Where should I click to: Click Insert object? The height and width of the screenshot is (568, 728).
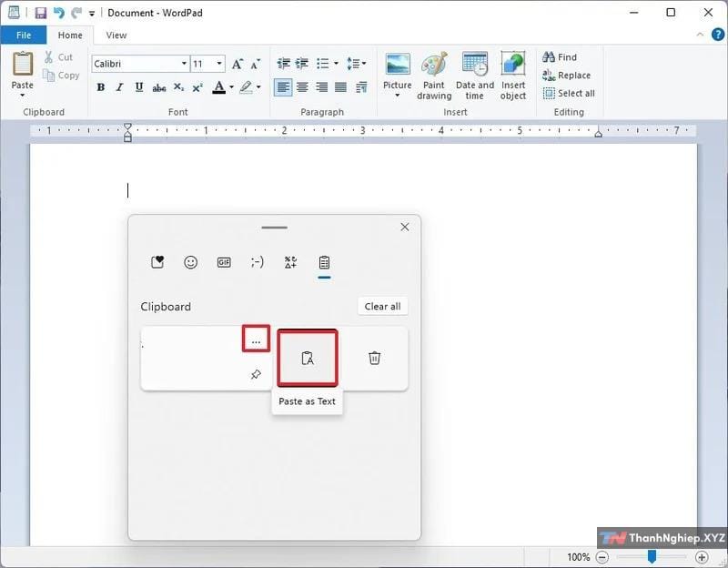(513, 76)
